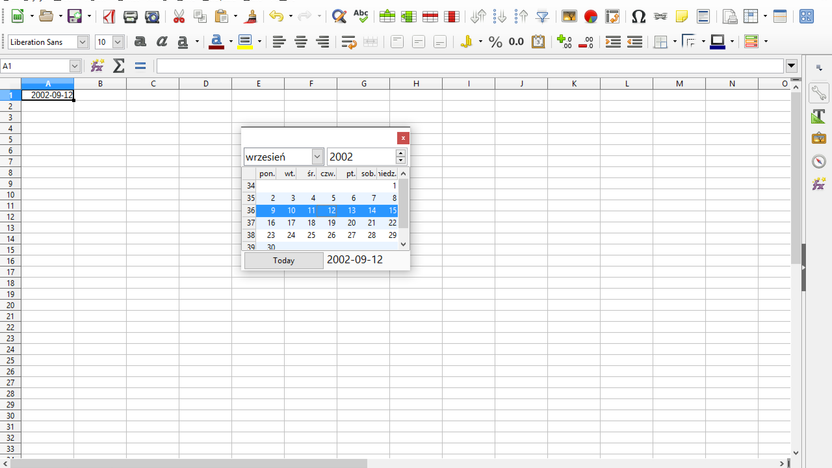Click the AutoFilter funnel icon
The height and width of the screenshot is (468, 832).
point(542,16)
